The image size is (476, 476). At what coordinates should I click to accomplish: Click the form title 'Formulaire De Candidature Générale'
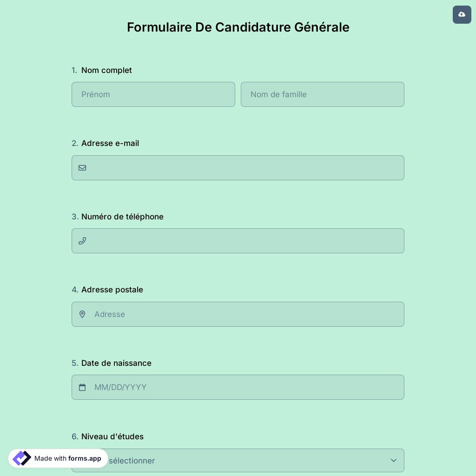(238, 27)
